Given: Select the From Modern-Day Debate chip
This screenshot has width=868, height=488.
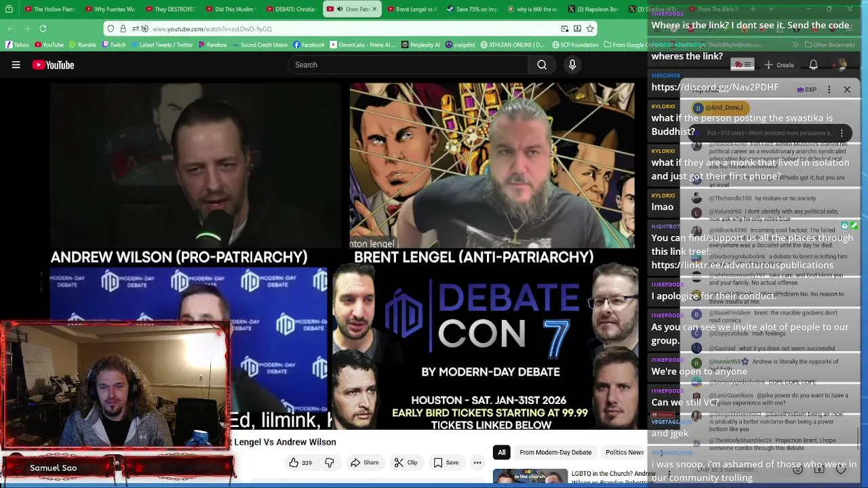Looking at the screenshot, I should (x=555, y=453).
